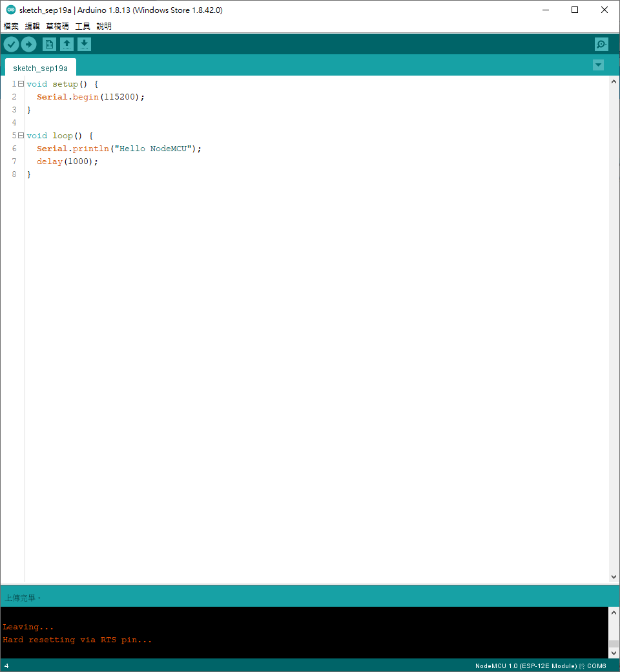Open the tab options dropdown arrow
Viewport: 620px width, 672px height.
[598, 65]
